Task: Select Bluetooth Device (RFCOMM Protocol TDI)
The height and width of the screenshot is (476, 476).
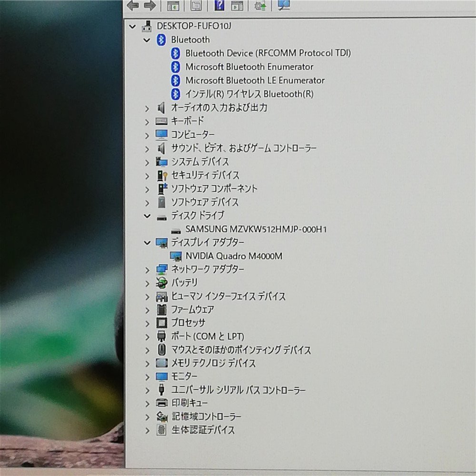Action: point(268,53)
